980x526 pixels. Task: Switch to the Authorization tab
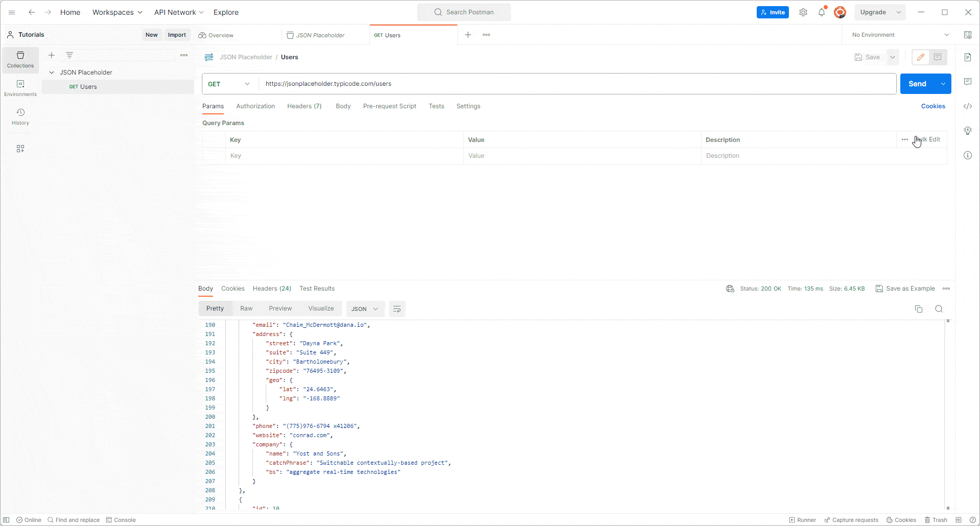255,106
